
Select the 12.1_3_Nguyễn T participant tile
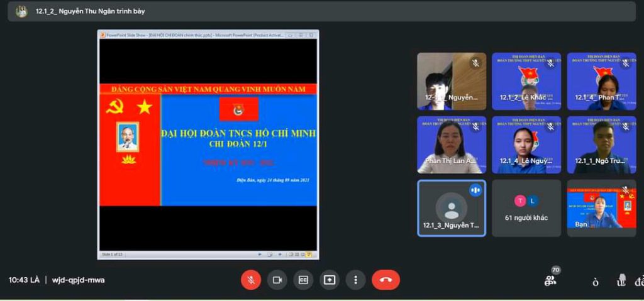[452, 208]
